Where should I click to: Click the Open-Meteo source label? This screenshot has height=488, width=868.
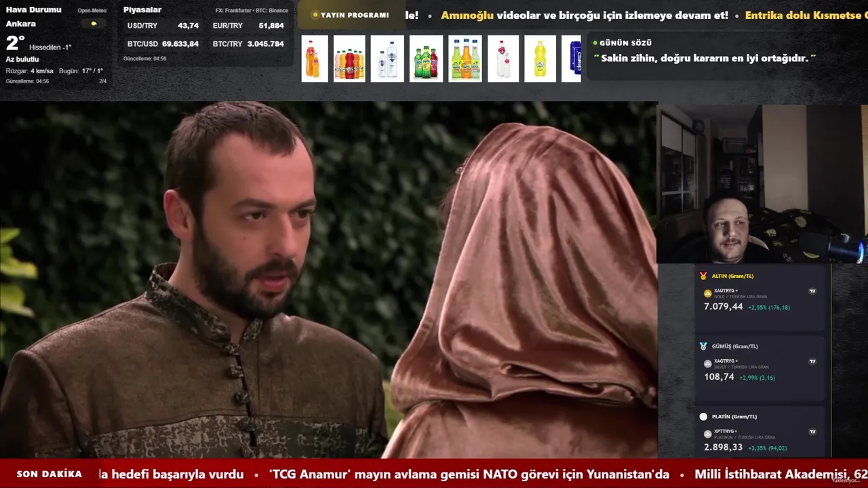pyautogui.click(x=92, y=11)
